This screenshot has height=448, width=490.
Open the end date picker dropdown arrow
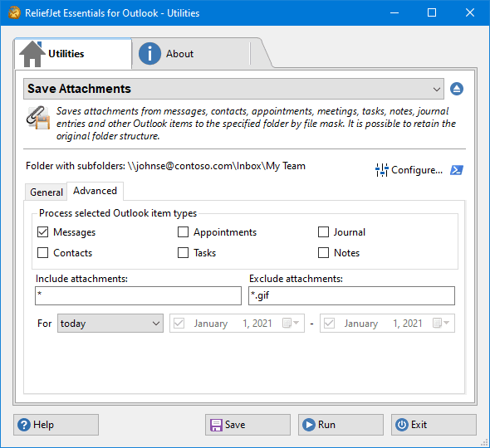(447, 323)
